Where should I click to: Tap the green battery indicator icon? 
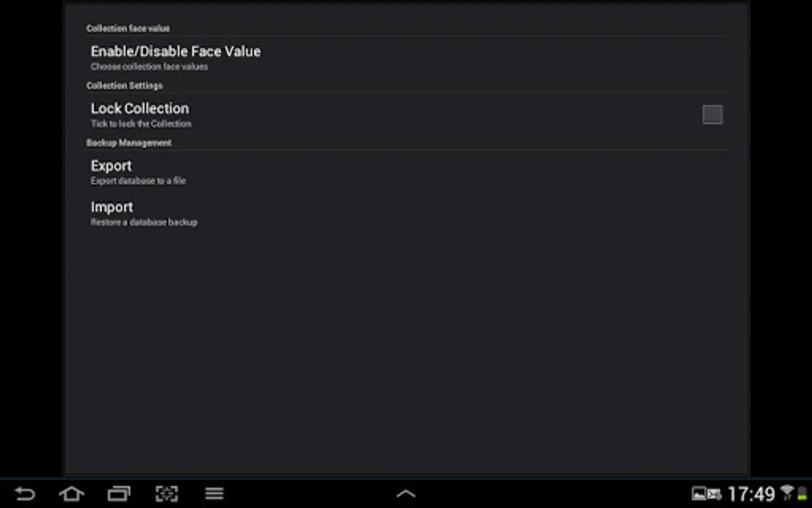[802, 494]
